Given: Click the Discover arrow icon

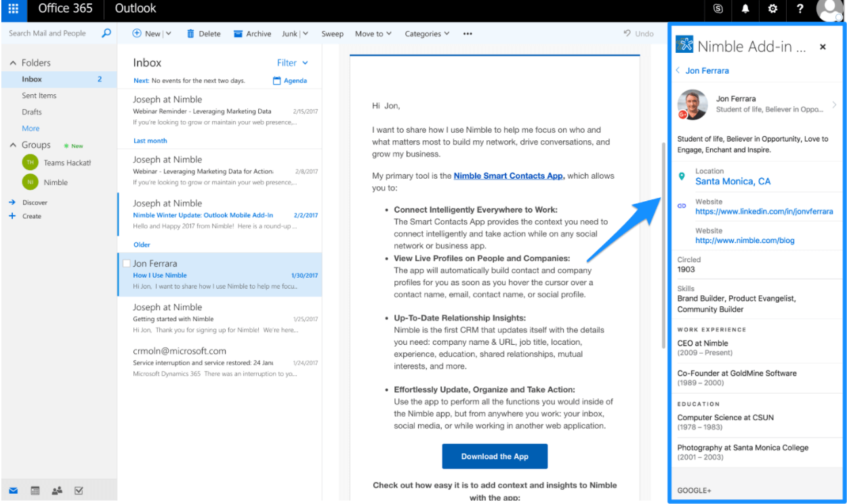Looking at the screenshot, I should (12, 203).
